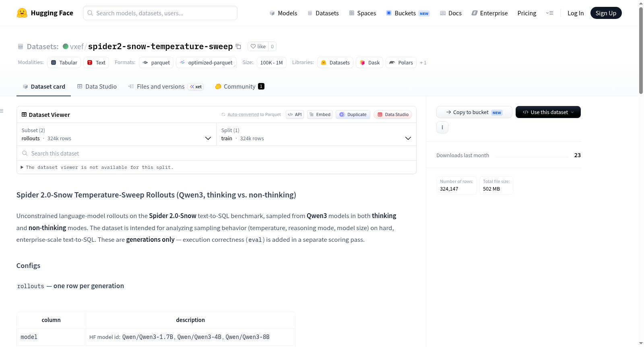
Task: Open the Community tab
Action: coord(239,86)
